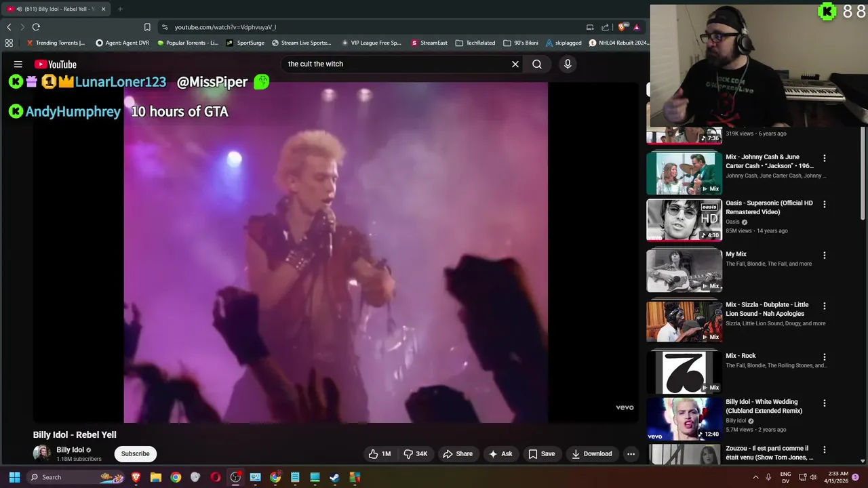Click the YouTube search magnifier button

pos(537,64)
